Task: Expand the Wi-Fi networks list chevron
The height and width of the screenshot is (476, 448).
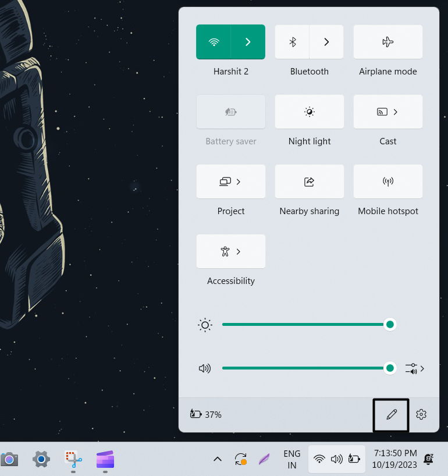Action: pyautogui.click(x=248, y=42)
